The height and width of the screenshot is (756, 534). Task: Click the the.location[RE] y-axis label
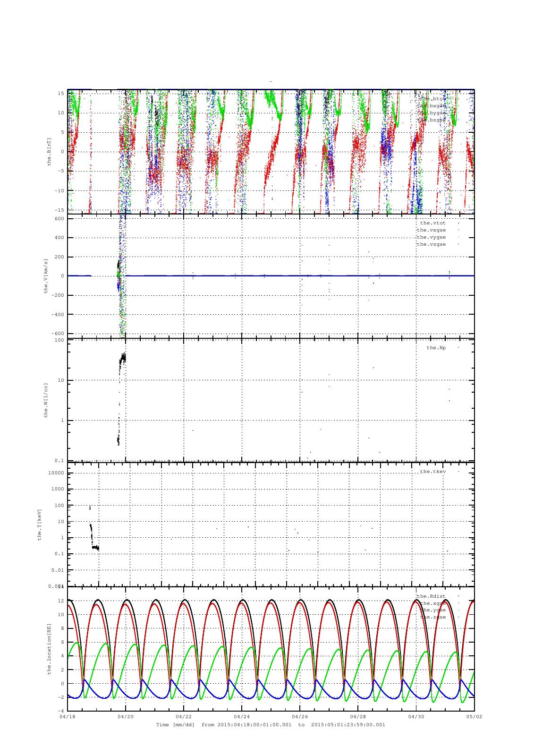[x=49, y=648]
